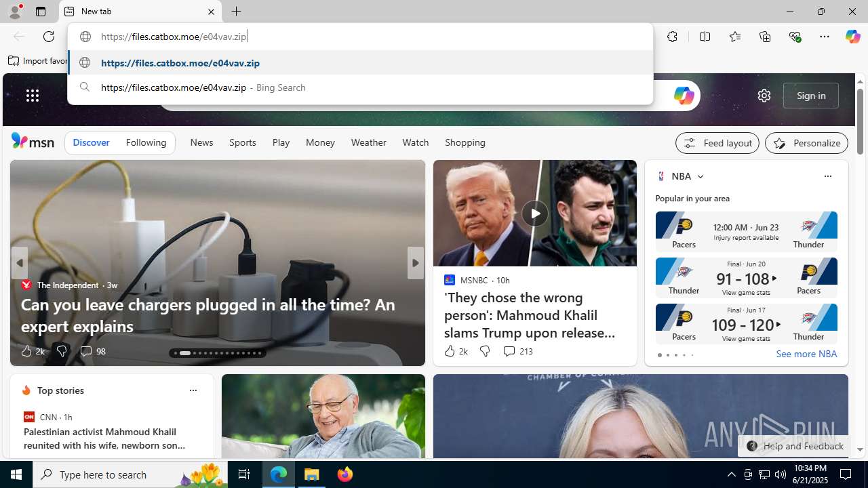Open the Windows Start menu
Viewport: 868px width, 488px height.
[16, 474]
